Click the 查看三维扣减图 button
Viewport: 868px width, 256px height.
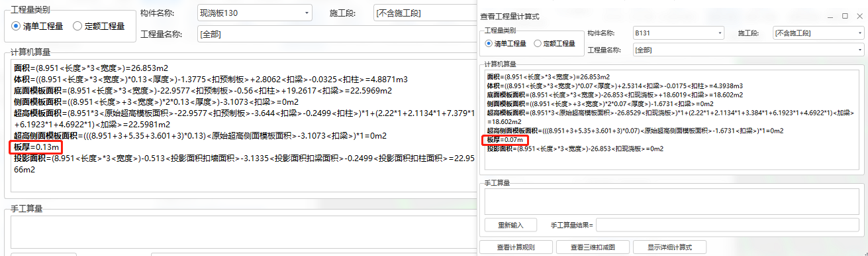click(593, 247)
